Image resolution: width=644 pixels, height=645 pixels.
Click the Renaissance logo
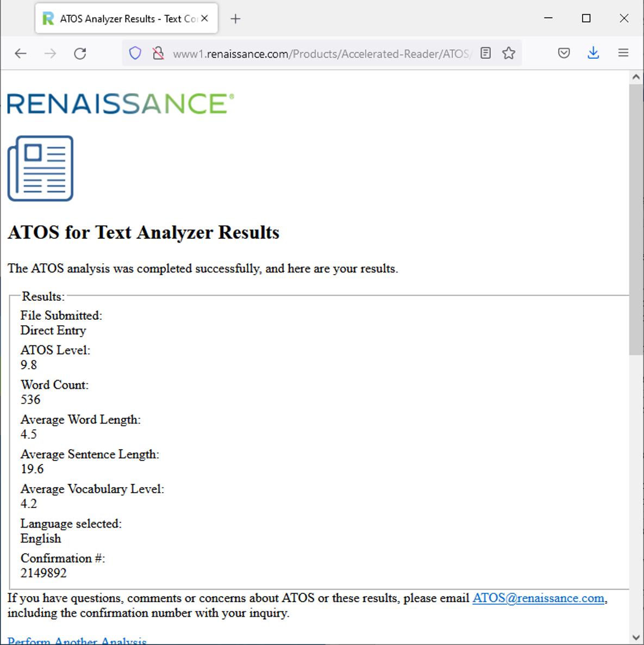pyautogui.click(x=121, y=104)
